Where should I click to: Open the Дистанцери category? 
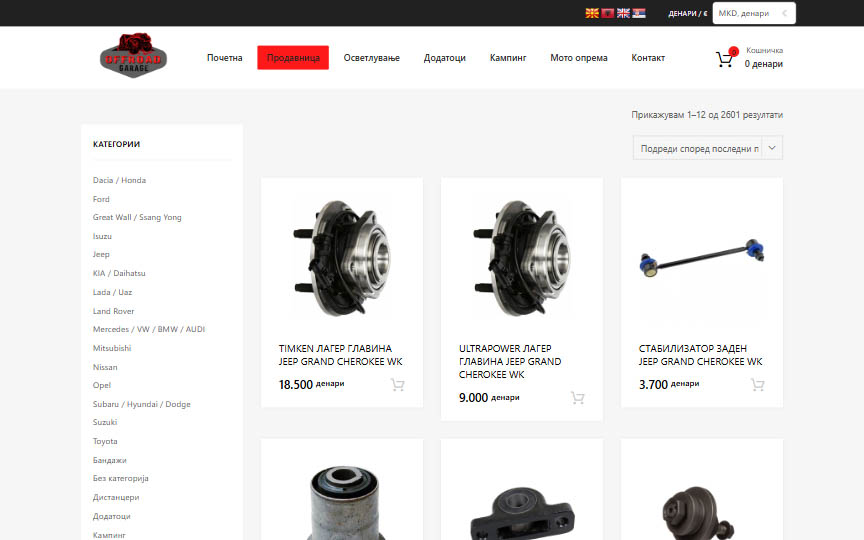click(116, 497)
